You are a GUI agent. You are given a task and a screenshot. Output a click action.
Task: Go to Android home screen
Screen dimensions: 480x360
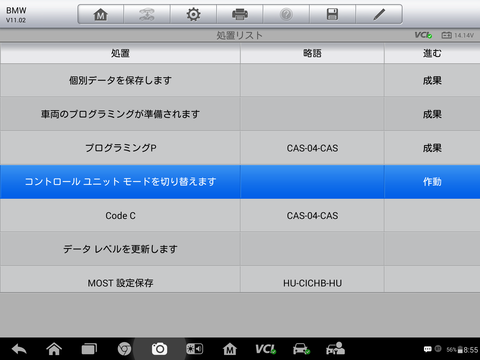coord(54,349)
